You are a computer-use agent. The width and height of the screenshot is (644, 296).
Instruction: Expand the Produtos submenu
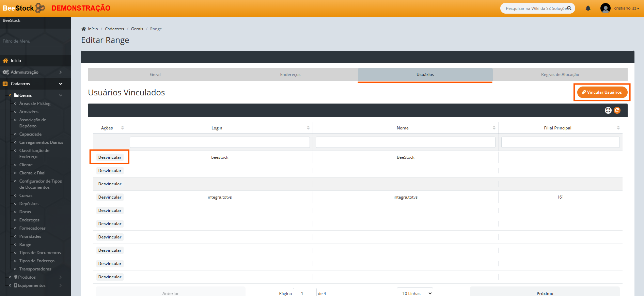(27, 277)
